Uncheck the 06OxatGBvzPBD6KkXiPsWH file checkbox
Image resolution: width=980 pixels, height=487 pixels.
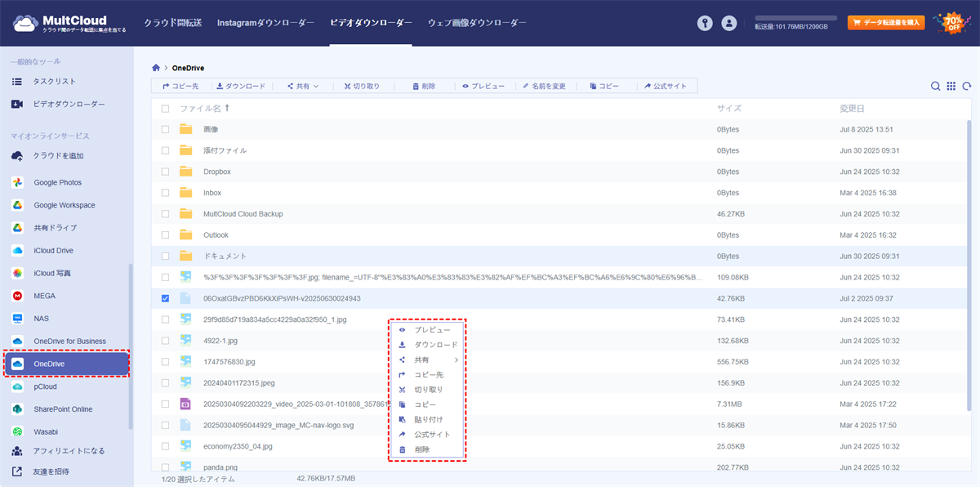(x=165, y=298)
